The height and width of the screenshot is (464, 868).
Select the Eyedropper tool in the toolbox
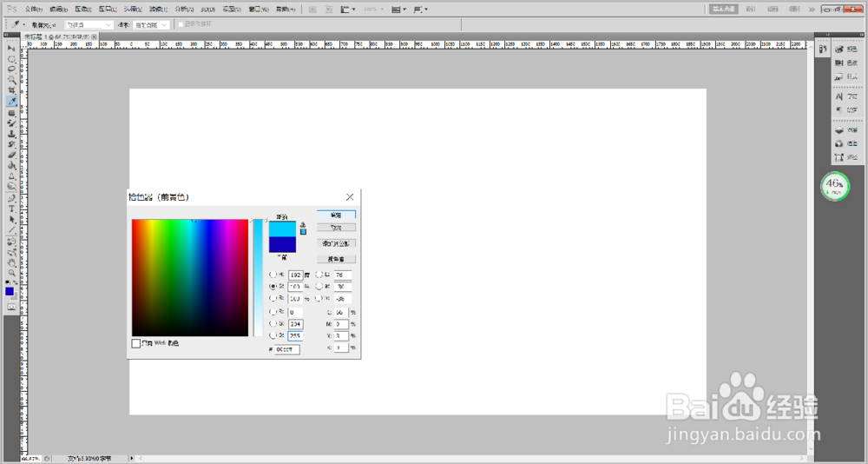point(11,102)
